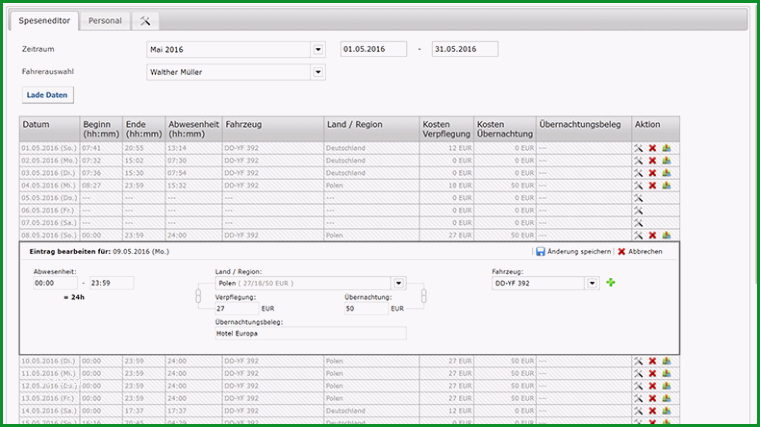The image size is (760, 427).
Task: Click the Kosten Verpflegung column header
Action: [446, 129]
